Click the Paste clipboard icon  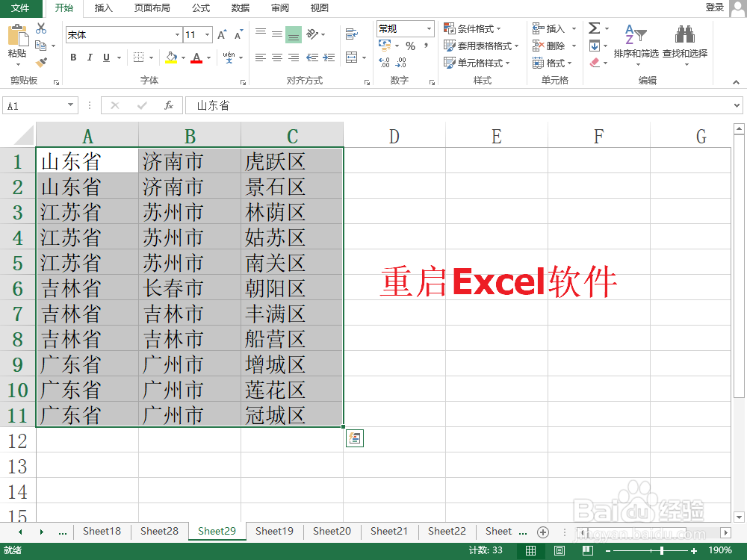(x=18, y=36)
